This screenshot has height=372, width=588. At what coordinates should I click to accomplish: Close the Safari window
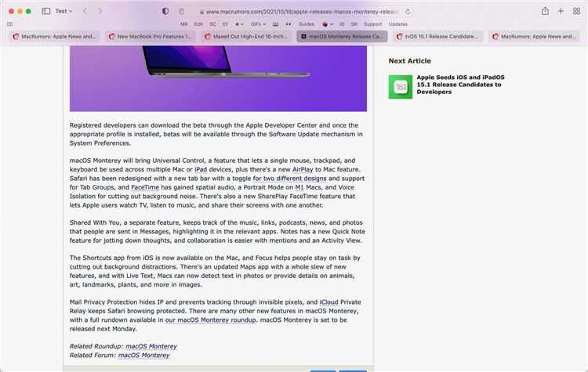tap(11, 11)
